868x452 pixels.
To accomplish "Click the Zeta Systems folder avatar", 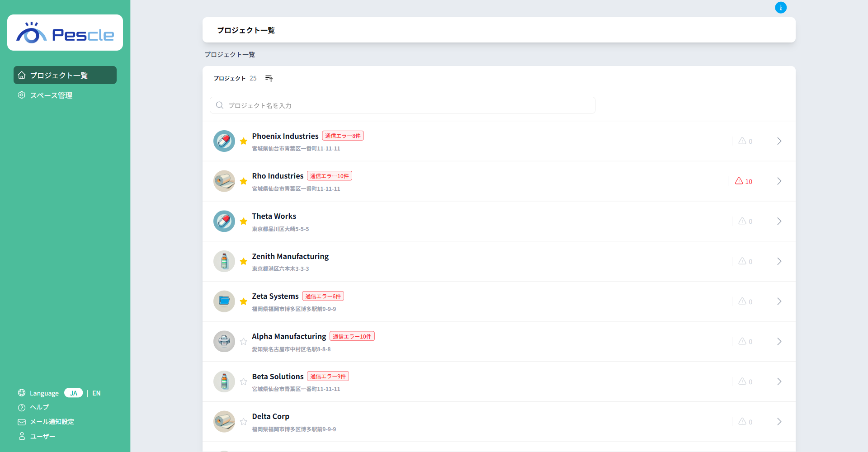I will (x=224, y=301).
